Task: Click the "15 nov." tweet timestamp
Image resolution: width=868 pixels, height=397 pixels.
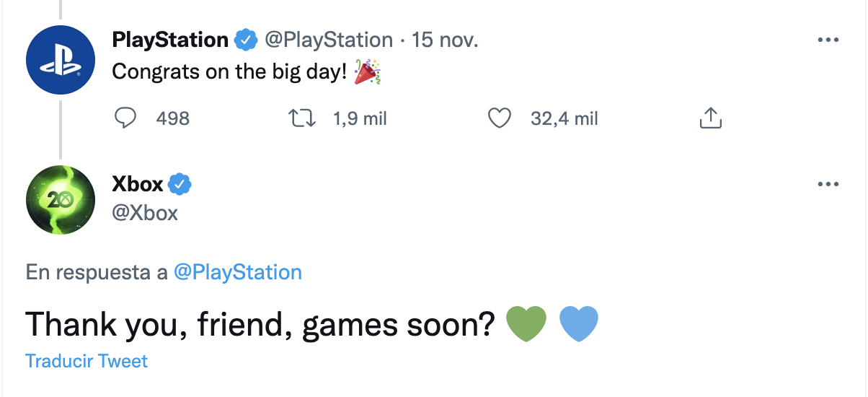Action: point(444,40)
